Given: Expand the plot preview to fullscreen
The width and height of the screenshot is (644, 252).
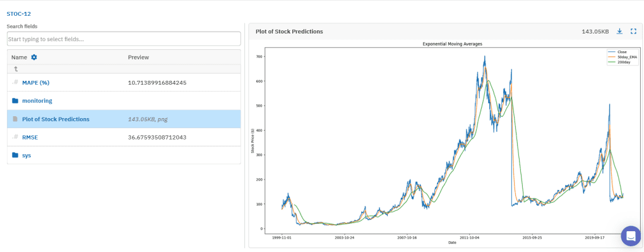Looking at the screenshot, I should click(x=633, y=31).
